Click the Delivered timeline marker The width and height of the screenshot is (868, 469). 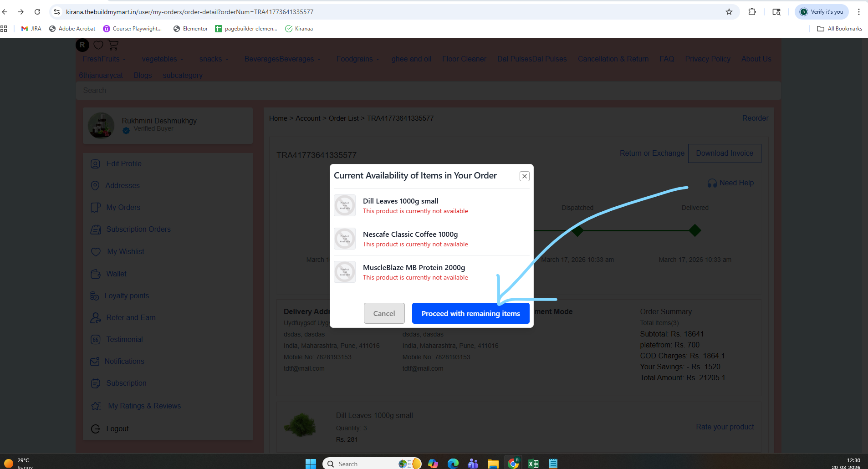[695, 231]
